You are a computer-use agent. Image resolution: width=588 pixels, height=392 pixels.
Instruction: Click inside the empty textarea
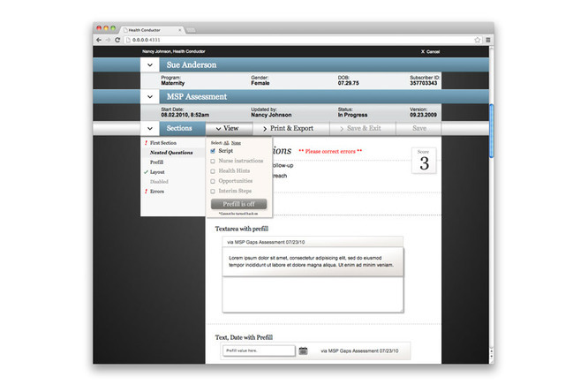[313, 295]
